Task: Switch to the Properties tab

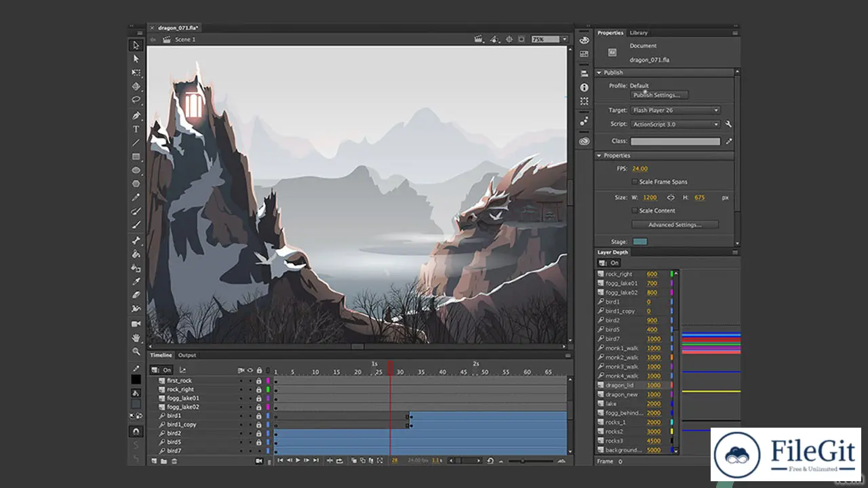Action: (610, 33)
